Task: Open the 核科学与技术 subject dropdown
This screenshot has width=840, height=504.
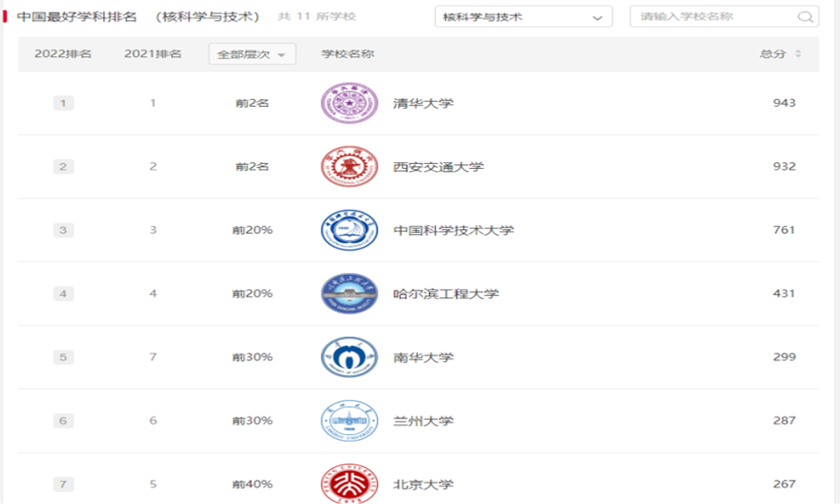Action: click(x=523, y=17)
